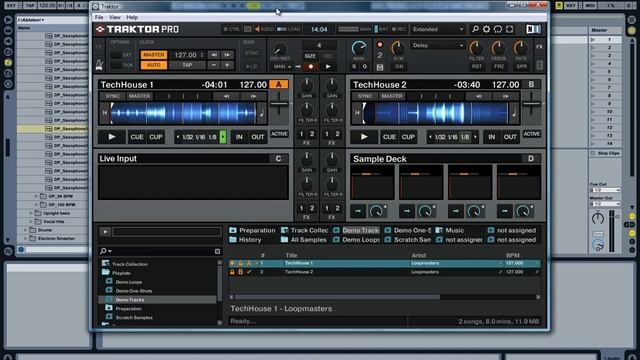640x360 pixels.
Task: Open Ableton Cue Out dropdown
Action: tap(605, 191)
